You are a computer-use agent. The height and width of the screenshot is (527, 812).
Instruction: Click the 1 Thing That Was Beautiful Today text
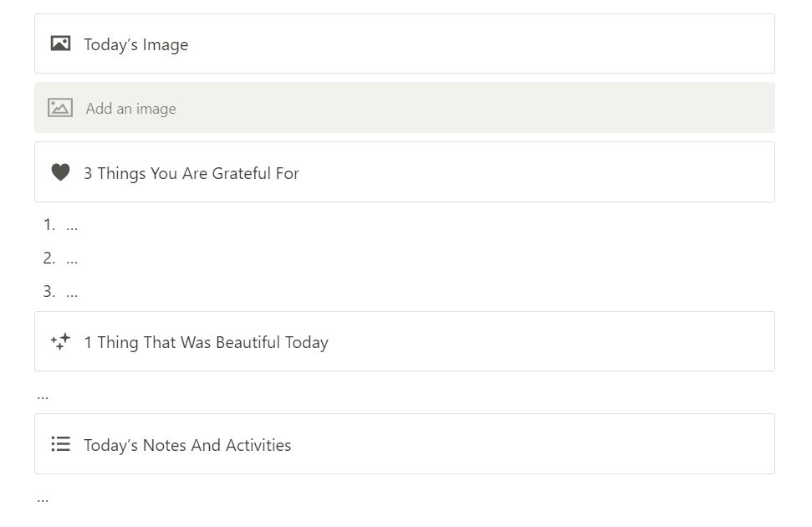coord(206,343)
